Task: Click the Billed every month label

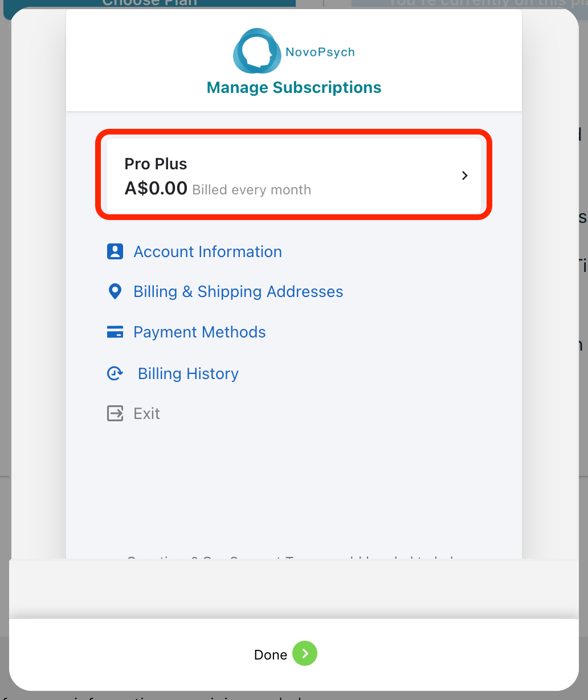Action: point(252,190)
